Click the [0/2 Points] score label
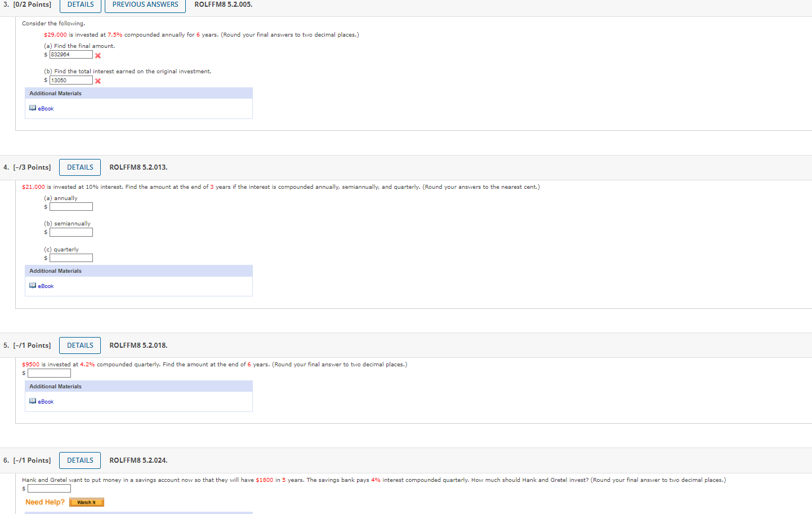The image size is (812, 514). coord(32,5)
